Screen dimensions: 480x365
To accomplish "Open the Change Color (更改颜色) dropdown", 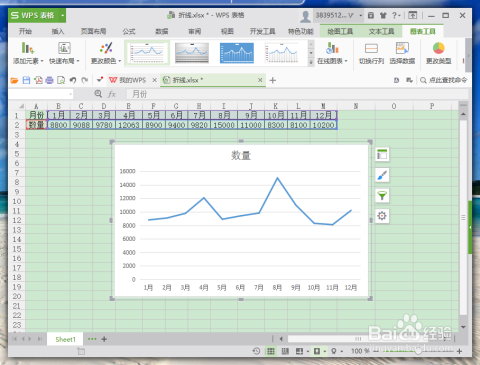I will coord(106,53).
